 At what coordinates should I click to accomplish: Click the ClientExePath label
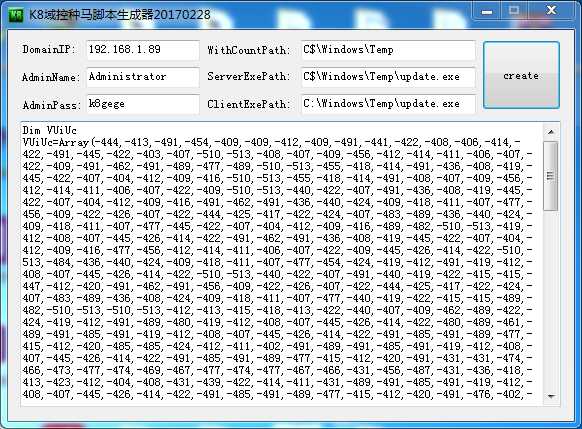248,104
